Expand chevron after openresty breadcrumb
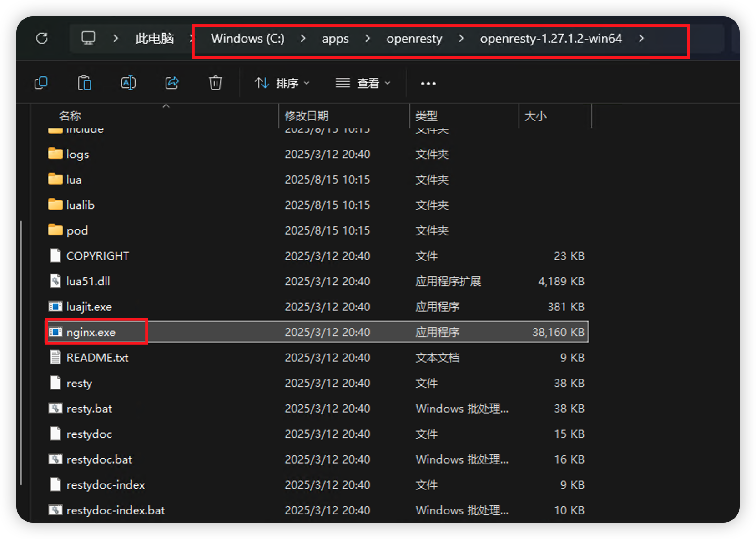The height and width of the screenshot is (539, 756). [x=461, y=39]
